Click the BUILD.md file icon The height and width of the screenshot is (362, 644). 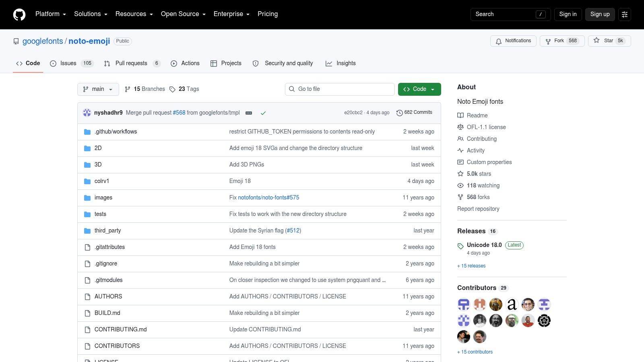tap(87, 313)
